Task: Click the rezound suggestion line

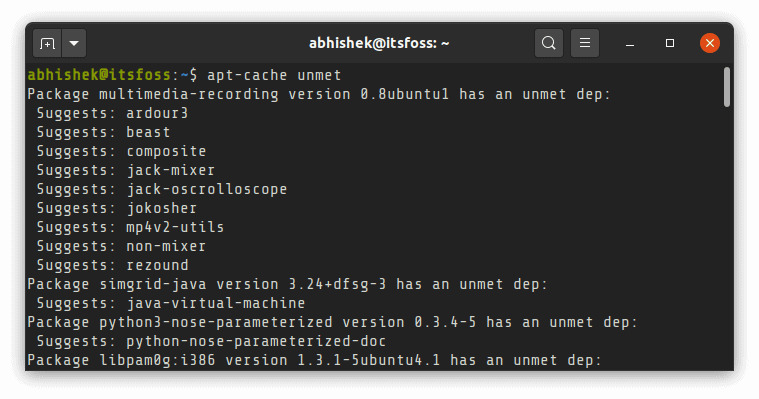Action: [x=112, y=265]
